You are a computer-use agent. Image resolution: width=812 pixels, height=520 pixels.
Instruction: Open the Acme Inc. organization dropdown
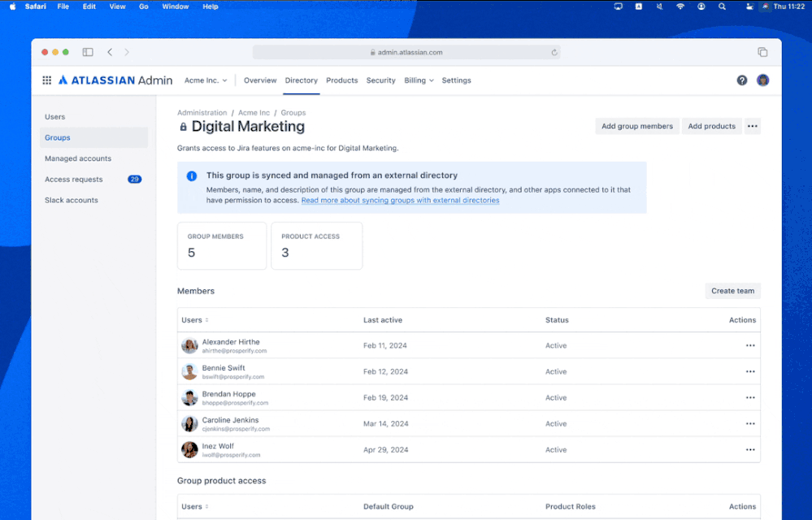point(205,80)
